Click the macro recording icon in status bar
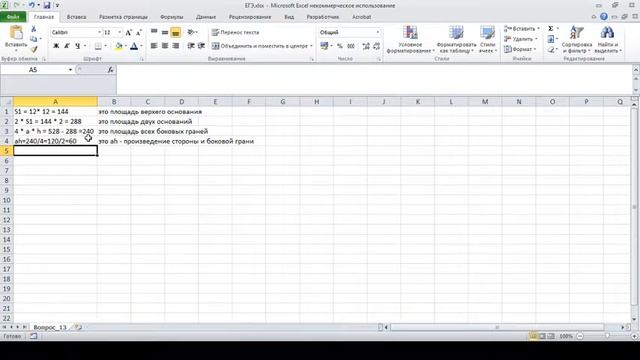The height and width of the screenshot is (360, 640). click(x=33, y=336)
